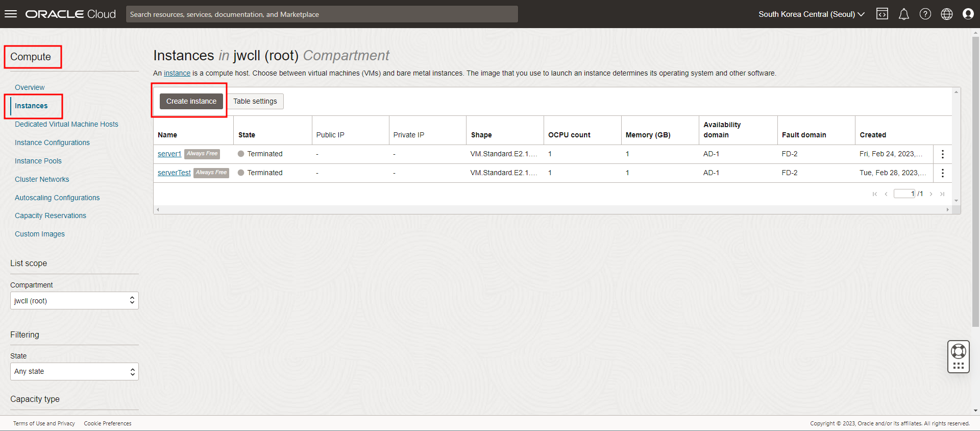Click Always Free badge beside serverTest
Image resolution: width=980 pixels, height=431 pixels.
[211, 173]
